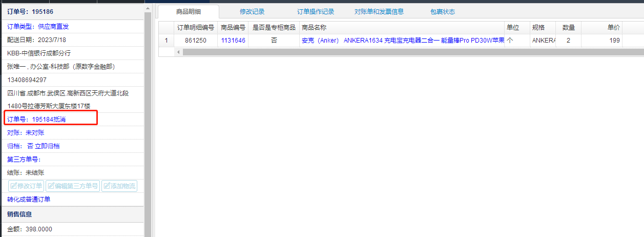The width and height of the screenshot is (644, 237).
Task: Click the 结账: 未结账 text
Action: pyautogui.click(x=26, y=172)
